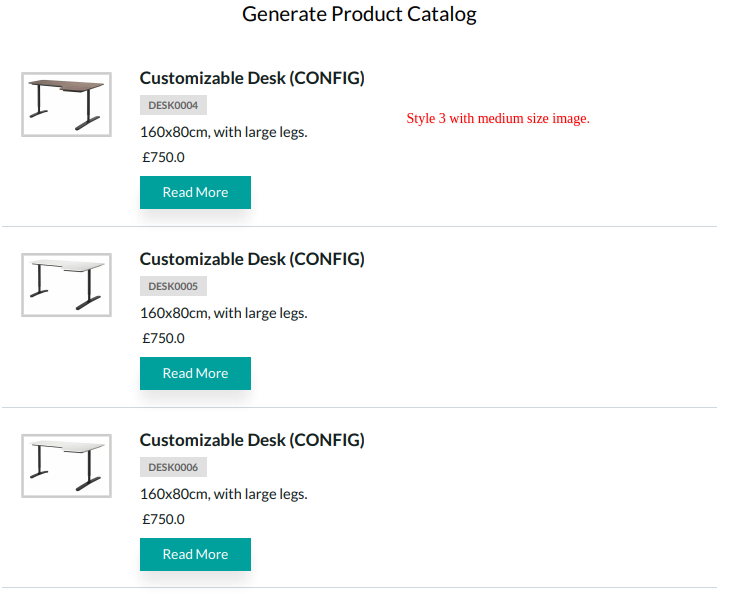Viewport: 743px width, 594px height.
Task: Click the £750.0 price under DESK0004
Action: point(163,157)
